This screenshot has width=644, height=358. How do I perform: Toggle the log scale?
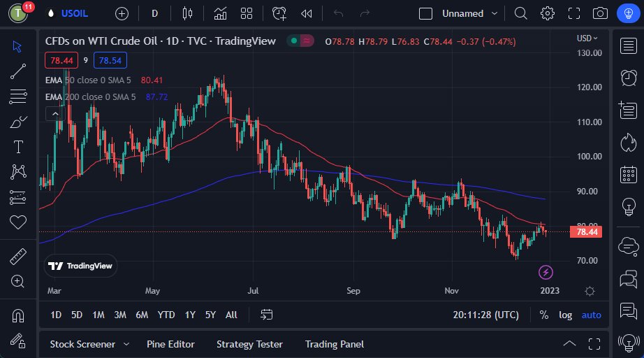tap(565, 315)
